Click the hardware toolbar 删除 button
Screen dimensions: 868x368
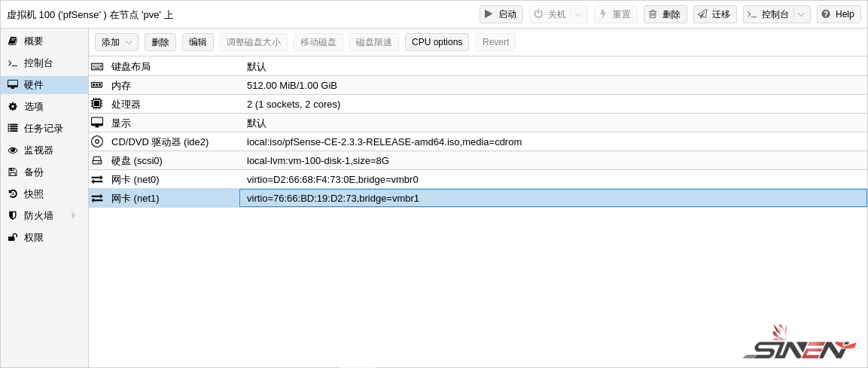pyautogui.click(x=160, y=42)
